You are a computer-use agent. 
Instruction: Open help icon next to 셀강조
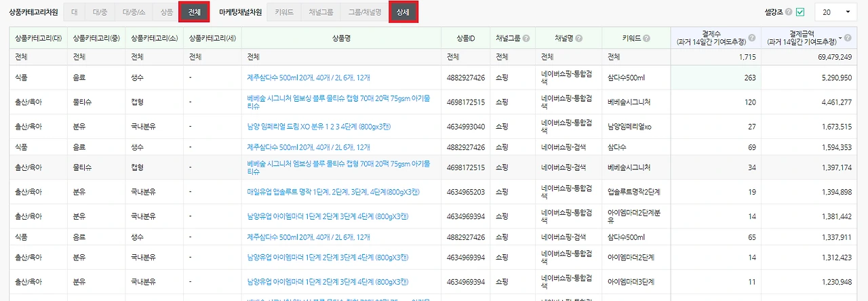(789, 12)
